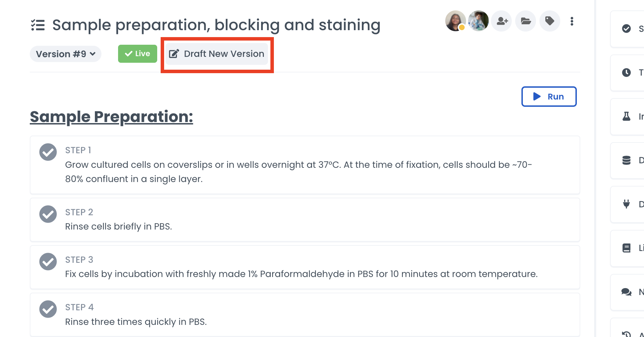
Task: Click the book icon in right sidebar
Action: point(626,248)
